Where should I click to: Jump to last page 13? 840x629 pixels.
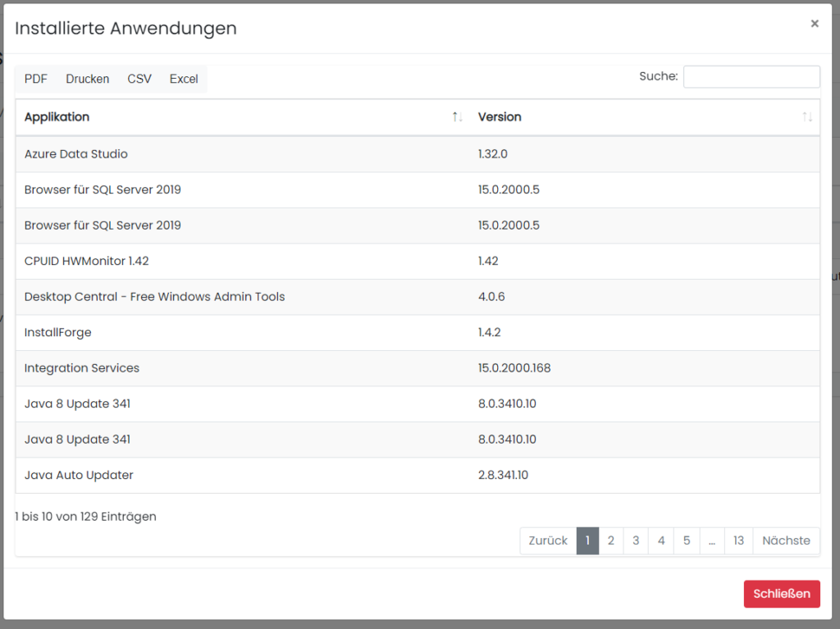(x=738, y=541)
